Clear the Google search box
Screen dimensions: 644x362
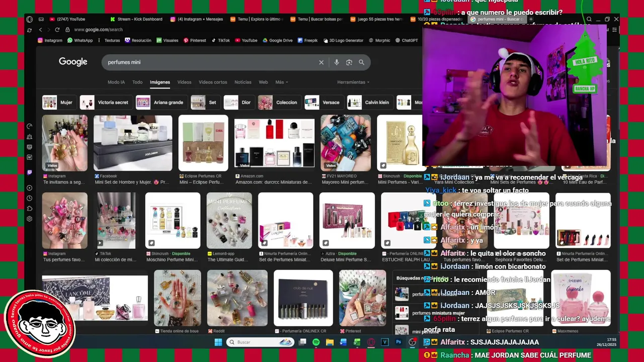coord(321,62)
